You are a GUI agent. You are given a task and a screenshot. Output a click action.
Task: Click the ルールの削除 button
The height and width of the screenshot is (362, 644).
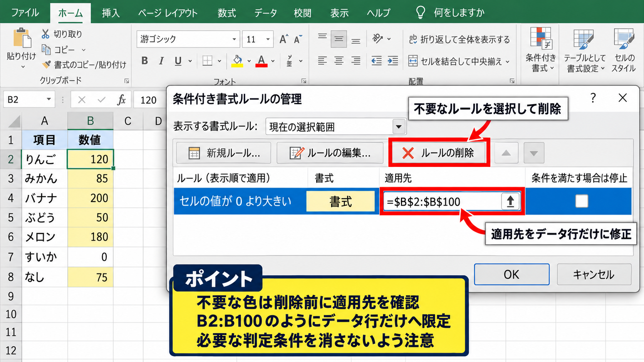coord(439,153)
